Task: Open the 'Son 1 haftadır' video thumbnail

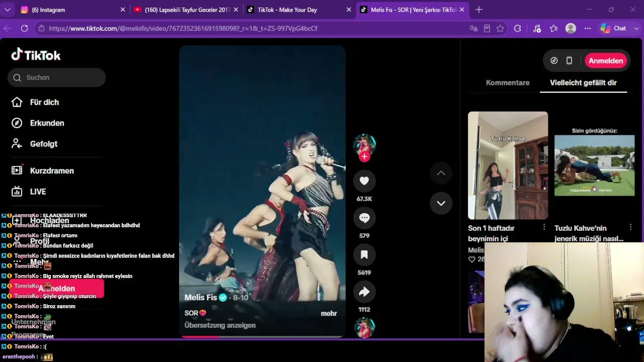Action: (x=508, y=165)
